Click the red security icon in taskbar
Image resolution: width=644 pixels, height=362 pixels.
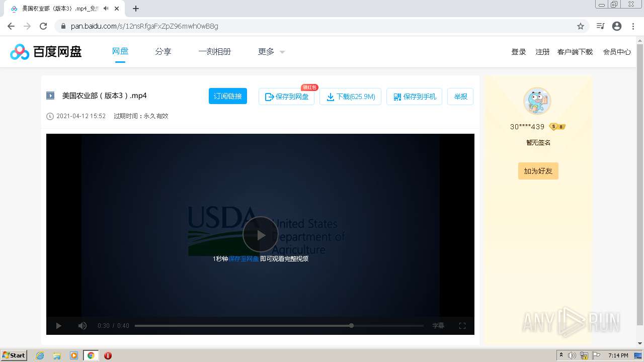(108, 355)
